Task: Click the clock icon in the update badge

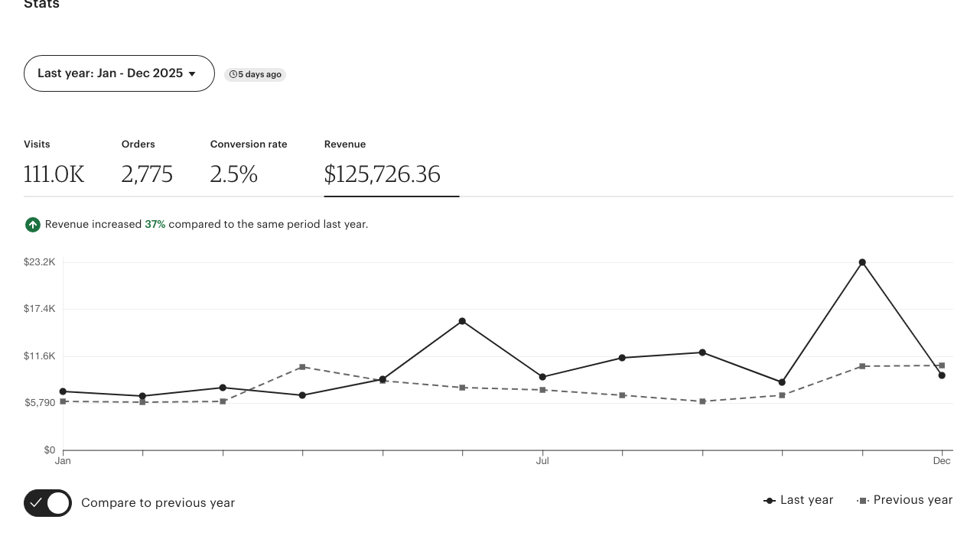Action: coord(233,75)
